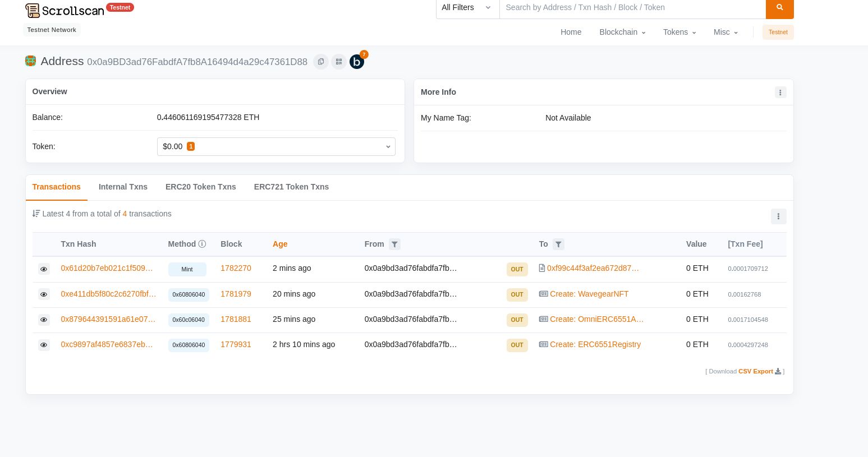Filter the To column
Screen dimensions: 868x457
pyautogui.click(x=558, y=244)
